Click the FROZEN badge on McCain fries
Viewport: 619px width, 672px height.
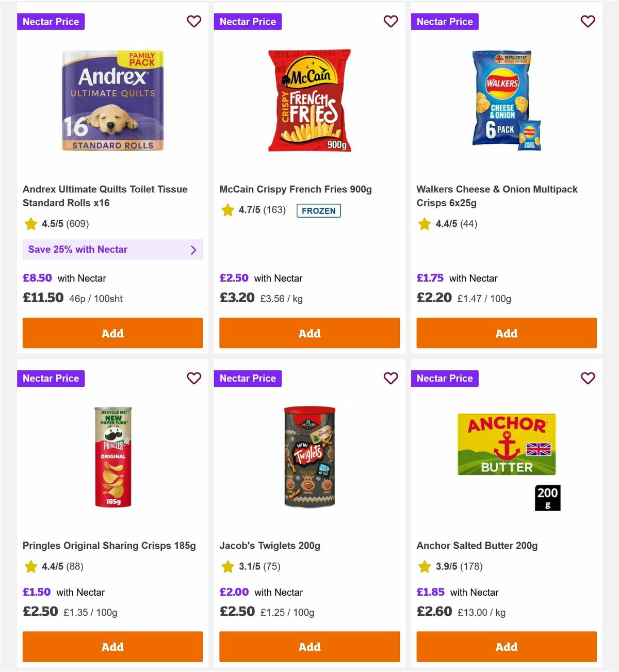[318, 210]
